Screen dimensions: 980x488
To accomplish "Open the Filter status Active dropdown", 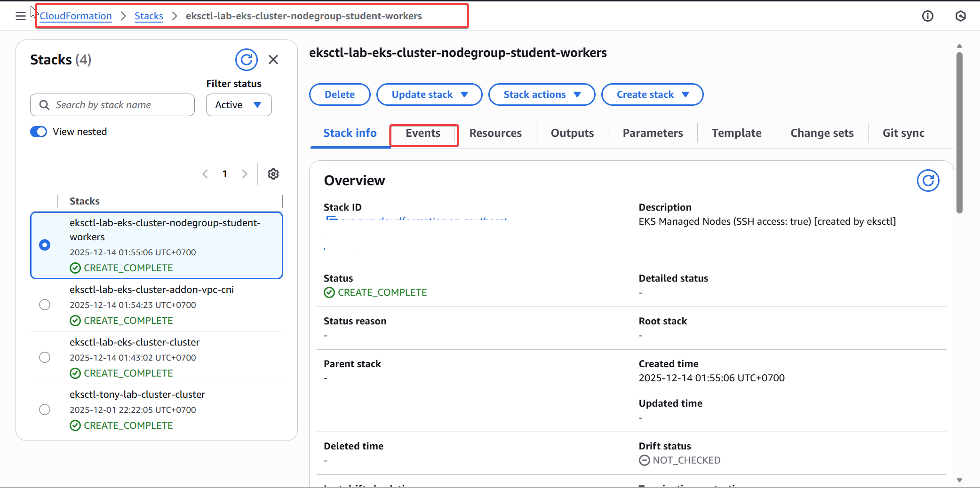I will [x=239, y=105].
